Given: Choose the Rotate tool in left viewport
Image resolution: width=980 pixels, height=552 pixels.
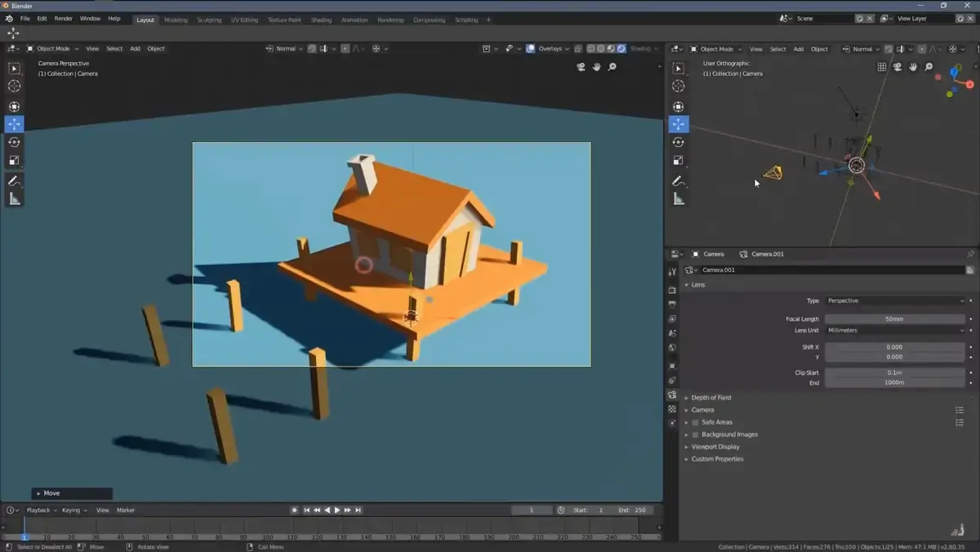Looking at the screenshot, I should point(14,142).
